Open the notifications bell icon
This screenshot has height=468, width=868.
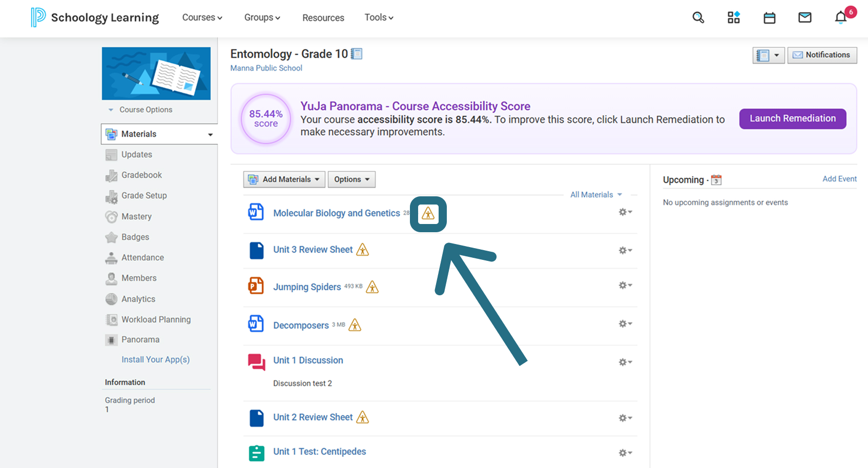(841, 18)
